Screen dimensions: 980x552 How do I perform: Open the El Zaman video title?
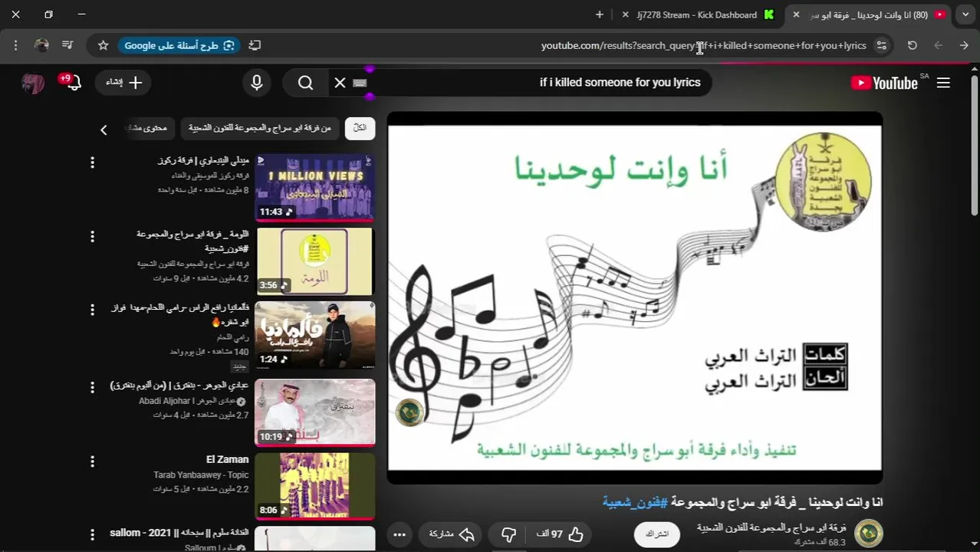point(227,459)
